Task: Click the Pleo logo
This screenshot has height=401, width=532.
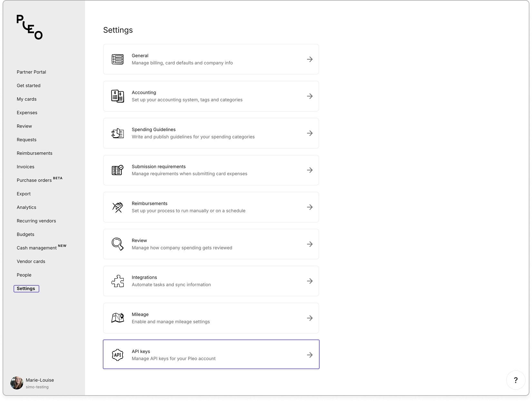Action: [x=29, y=28]
